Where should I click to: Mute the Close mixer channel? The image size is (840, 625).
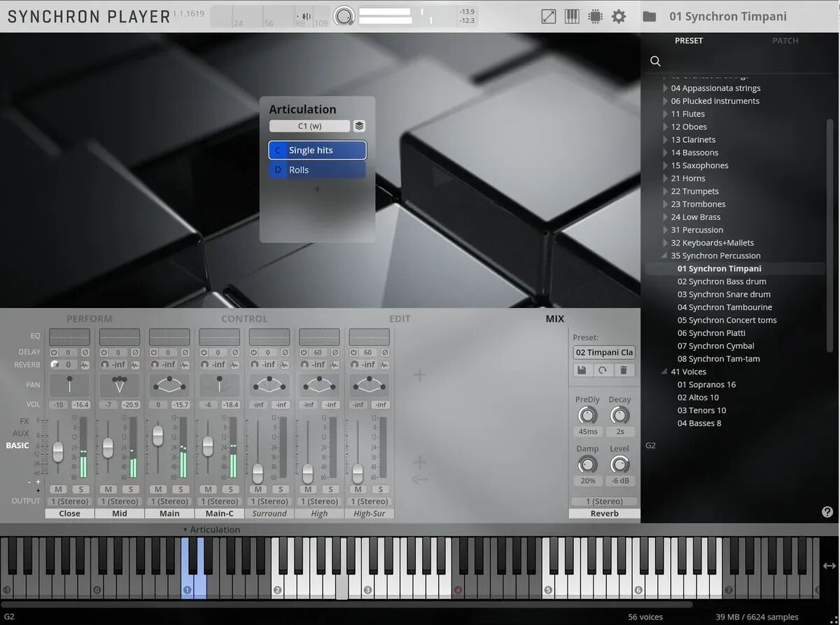58,489
